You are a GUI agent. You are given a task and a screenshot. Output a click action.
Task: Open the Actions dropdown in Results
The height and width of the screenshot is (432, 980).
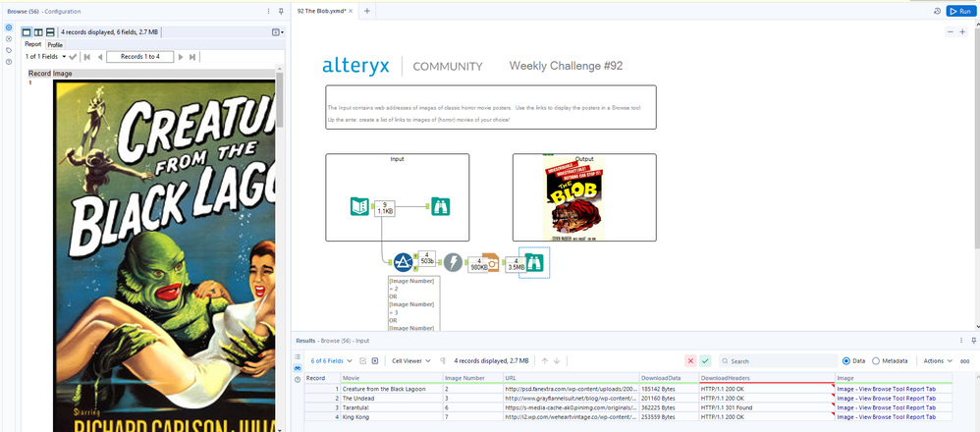coord(938,360)
